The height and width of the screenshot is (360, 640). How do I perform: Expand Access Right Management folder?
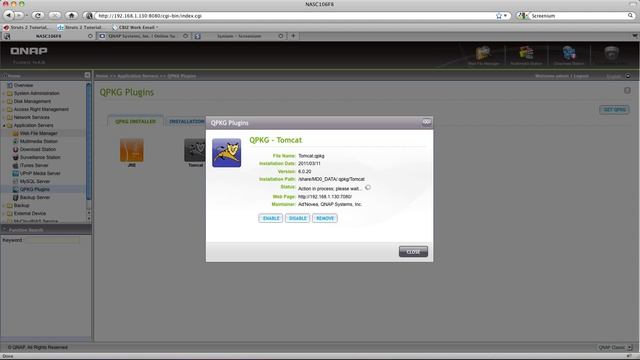[x=4, y=109]
